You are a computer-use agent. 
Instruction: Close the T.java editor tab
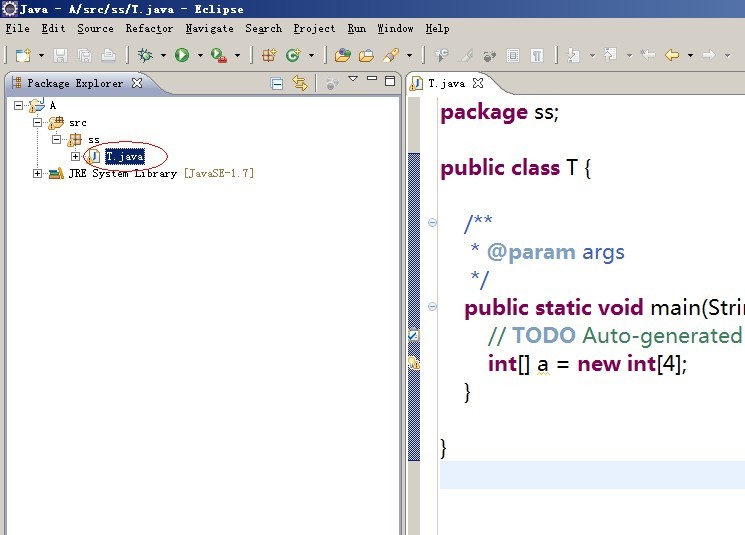click(x=478, y=84)
